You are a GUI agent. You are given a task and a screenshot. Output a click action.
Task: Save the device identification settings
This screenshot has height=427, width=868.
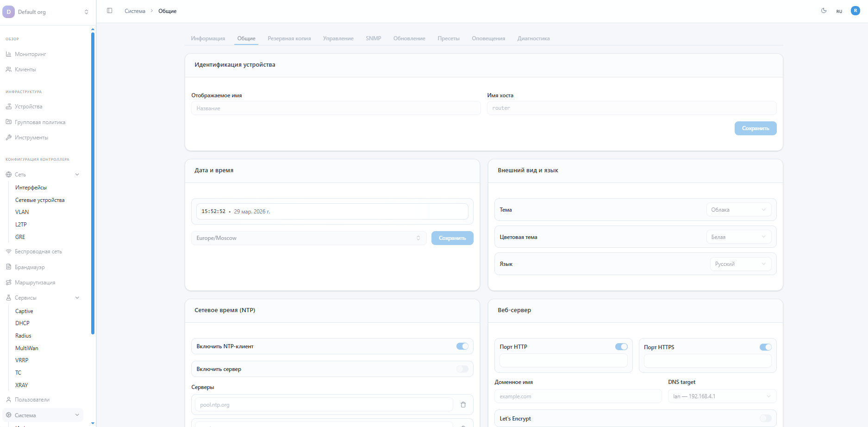tap(755, 128)
